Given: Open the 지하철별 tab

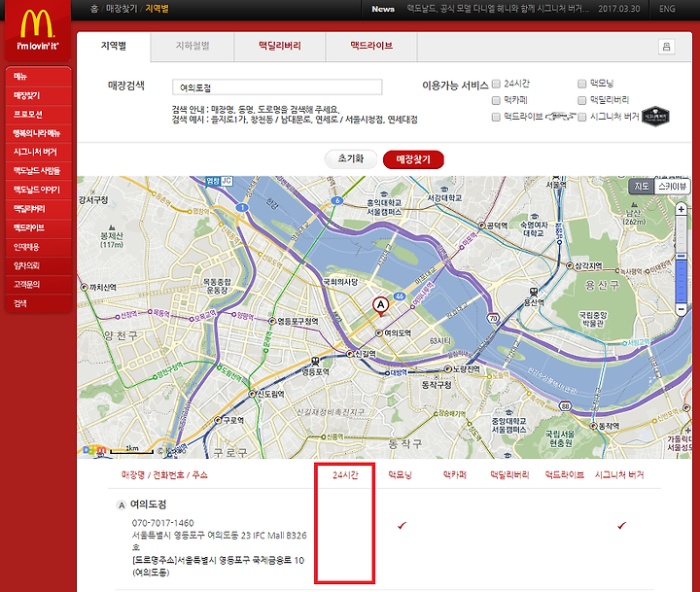Looking at the screenshot, I should pos(192,46).
